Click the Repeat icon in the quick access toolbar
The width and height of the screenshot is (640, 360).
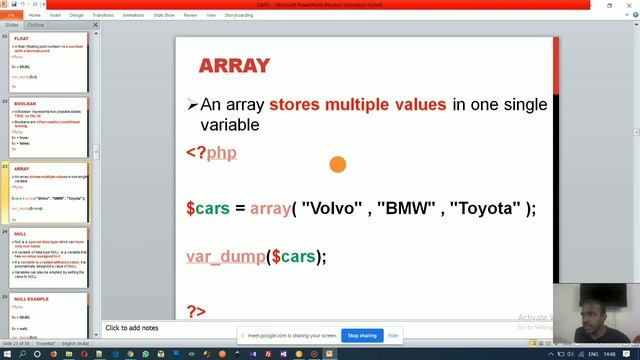coord(35,4)
